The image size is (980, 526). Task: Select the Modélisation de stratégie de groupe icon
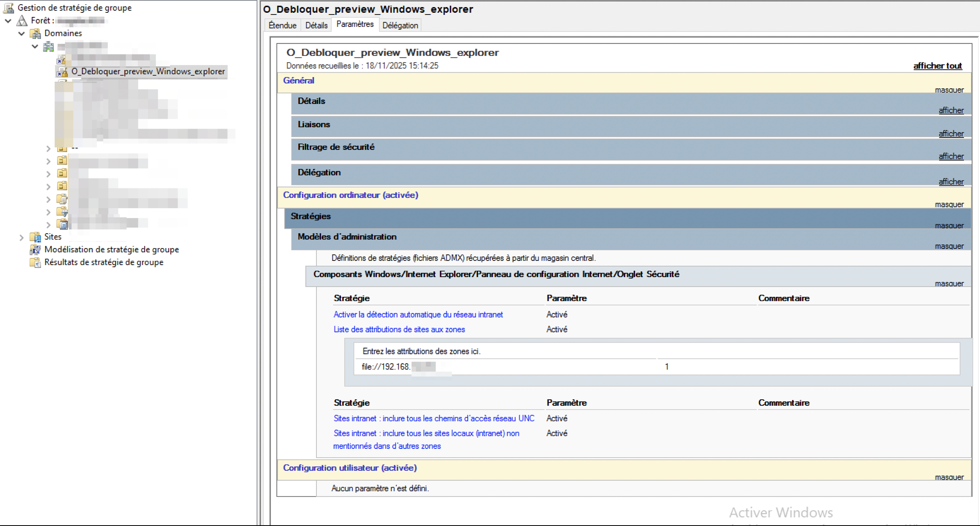35,249
